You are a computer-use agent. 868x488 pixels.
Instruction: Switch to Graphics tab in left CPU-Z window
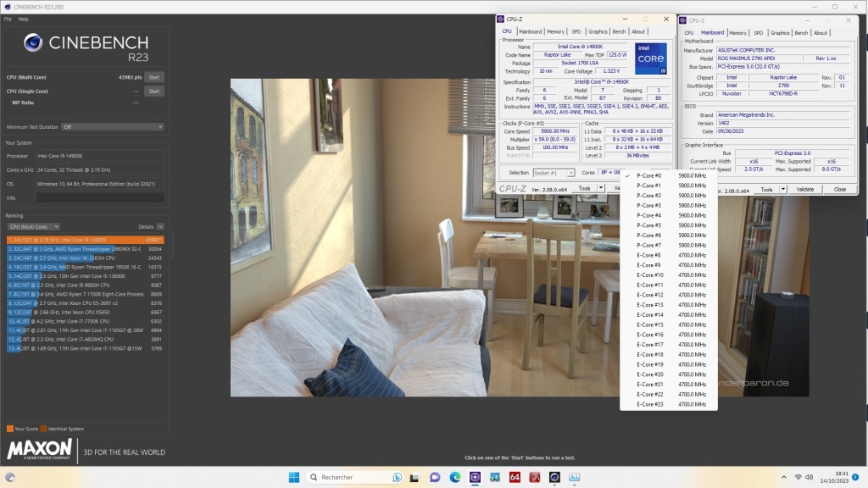(x=598, y=31)
